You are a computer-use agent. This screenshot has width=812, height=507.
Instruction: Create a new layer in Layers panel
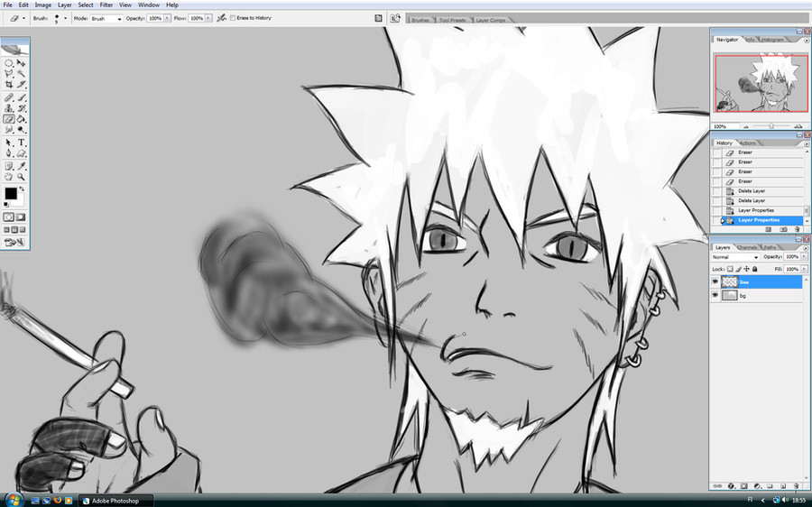(x=782, y=486)
